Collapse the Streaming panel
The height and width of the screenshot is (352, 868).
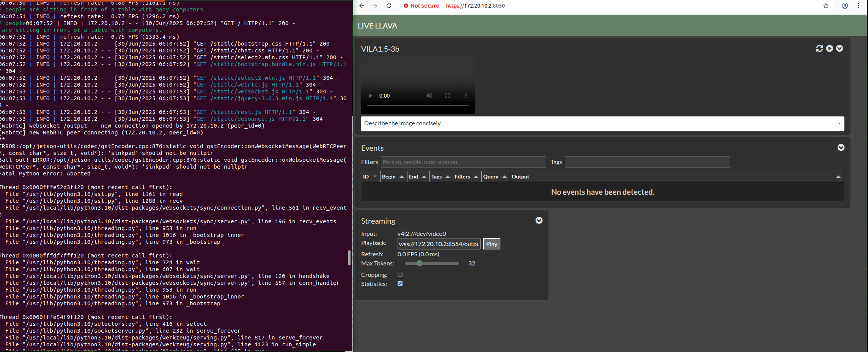[539, 221]
